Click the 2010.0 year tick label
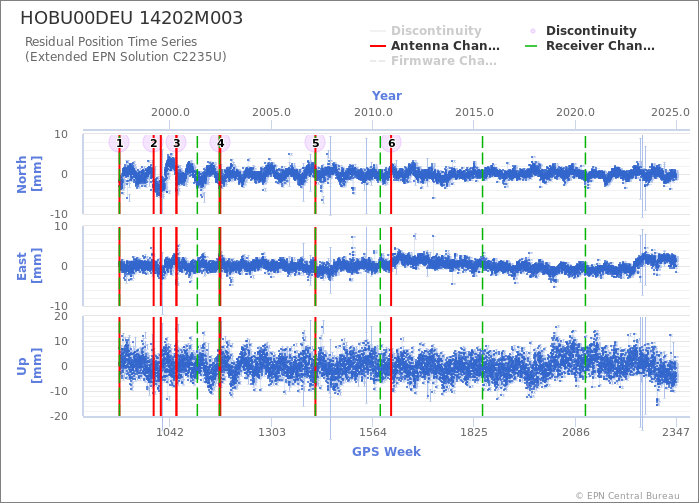700x504 pixels. tap(373, 112)
